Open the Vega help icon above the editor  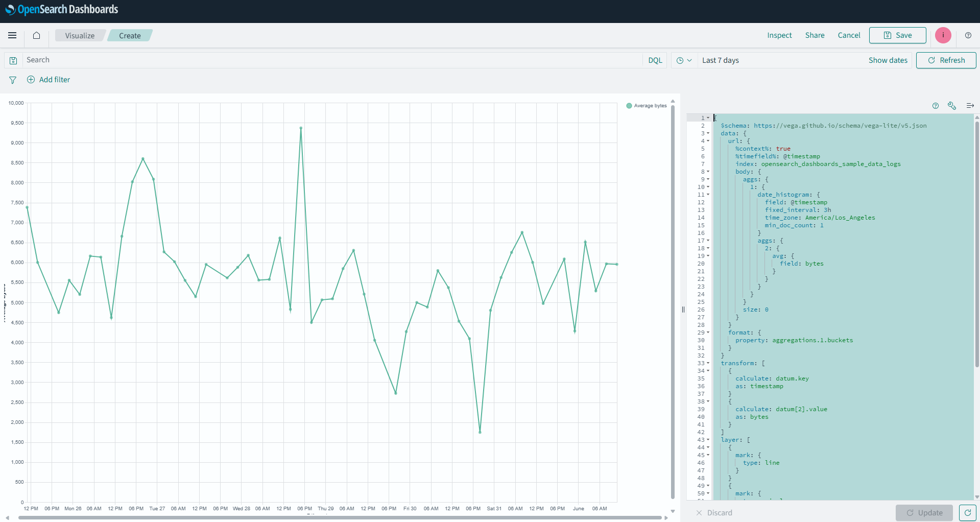point(936,106)
